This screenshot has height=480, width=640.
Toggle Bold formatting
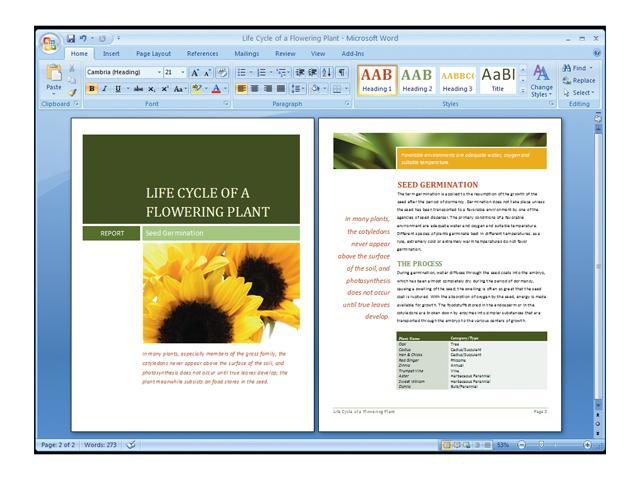[91, 88]
